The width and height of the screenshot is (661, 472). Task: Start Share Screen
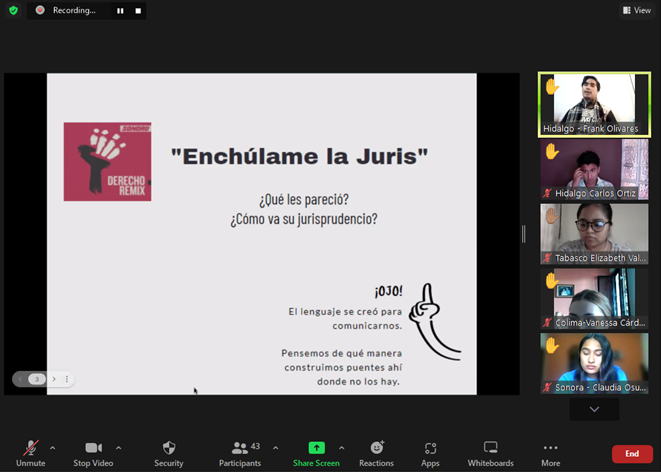316,453
